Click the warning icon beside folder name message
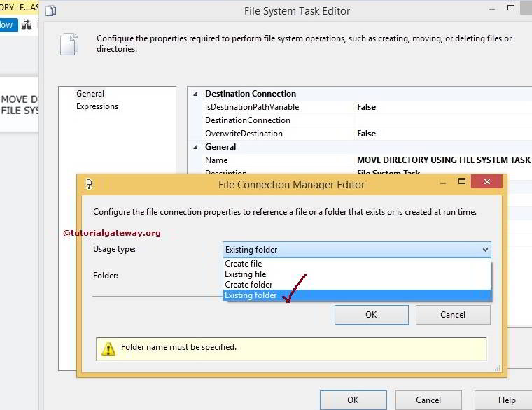The width and height of the screenshot is (532, 410). point(108,349)
